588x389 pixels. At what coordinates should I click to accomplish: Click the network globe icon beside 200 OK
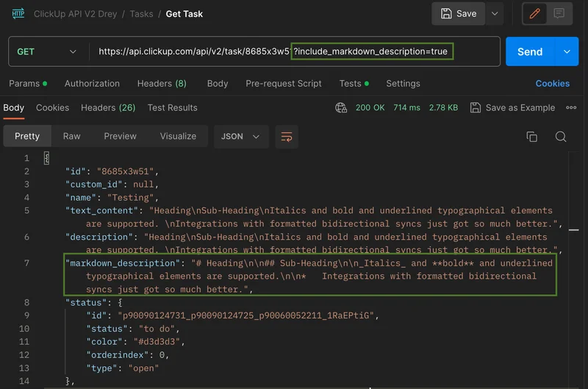pos(341,108)
